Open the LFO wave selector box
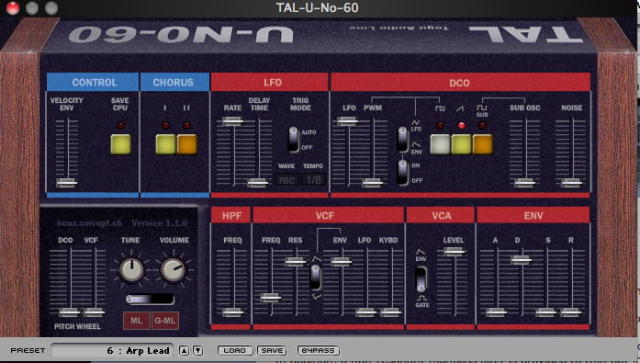This screenshot has width=640, height=363. click(287, 180)
